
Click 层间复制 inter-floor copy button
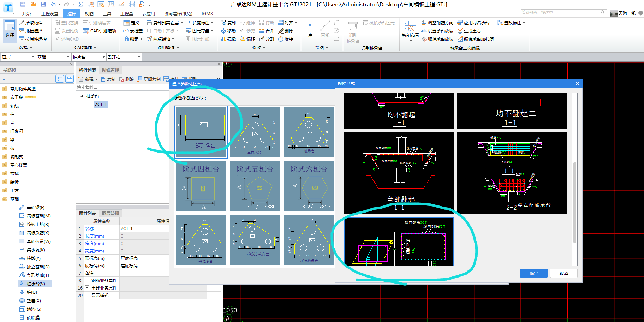(x=149, y=79)
